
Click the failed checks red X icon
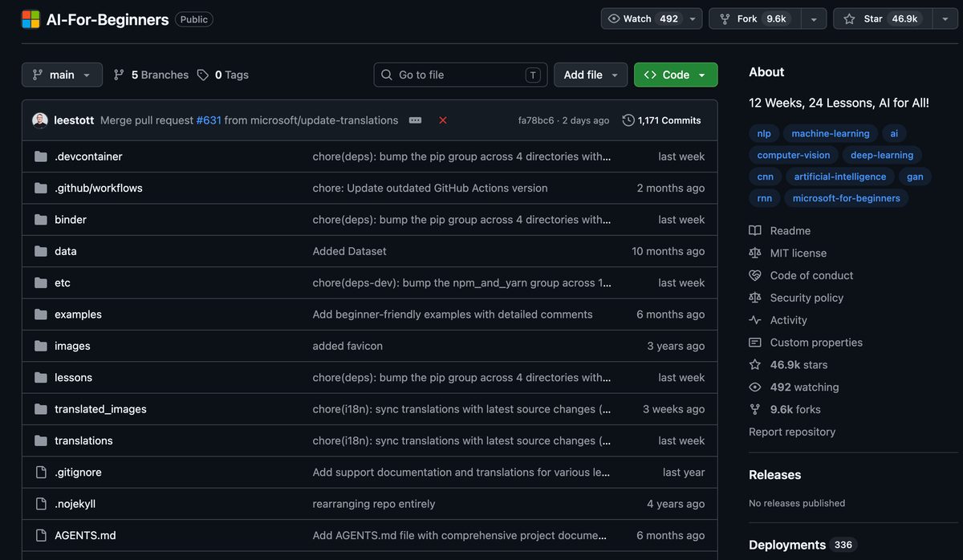tap(443, 120)
